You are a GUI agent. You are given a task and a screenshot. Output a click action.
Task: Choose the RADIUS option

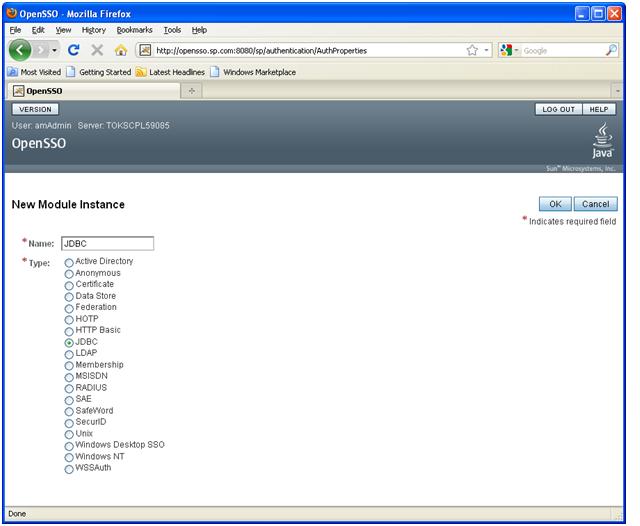[x=69, y=388]
